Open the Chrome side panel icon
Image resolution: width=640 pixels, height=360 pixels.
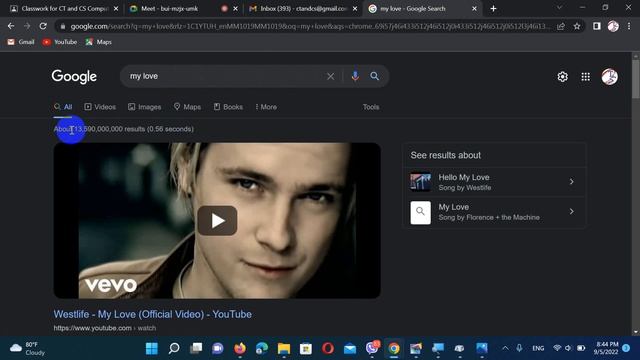click(597, 26)
